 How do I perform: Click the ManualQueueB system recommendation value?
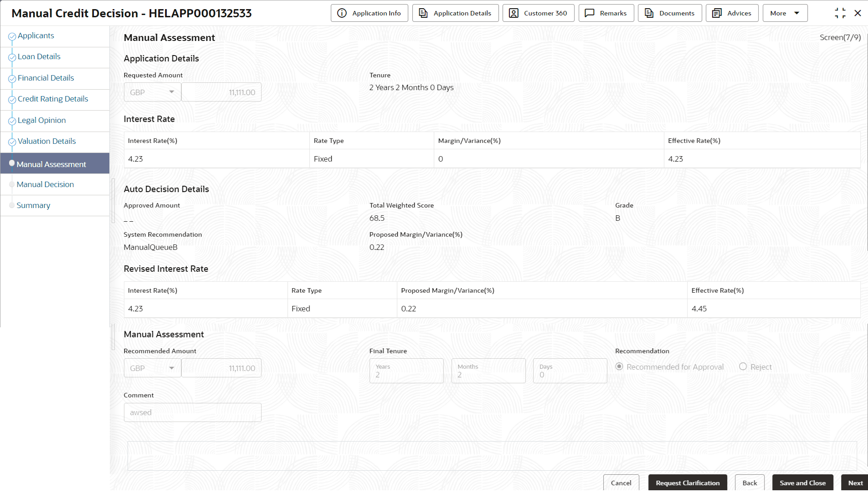pyautogui.click(x=151, y=247)
